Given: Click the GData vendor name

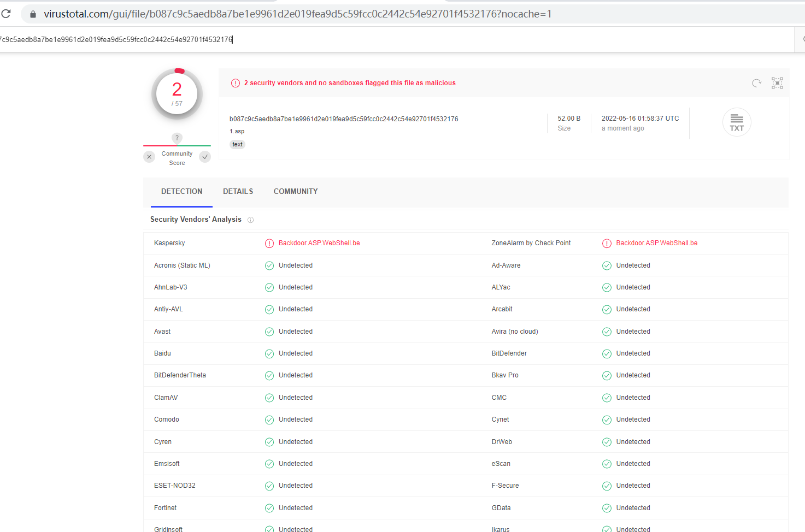Looking at the screenshot, I should click(x=501, y=508).
